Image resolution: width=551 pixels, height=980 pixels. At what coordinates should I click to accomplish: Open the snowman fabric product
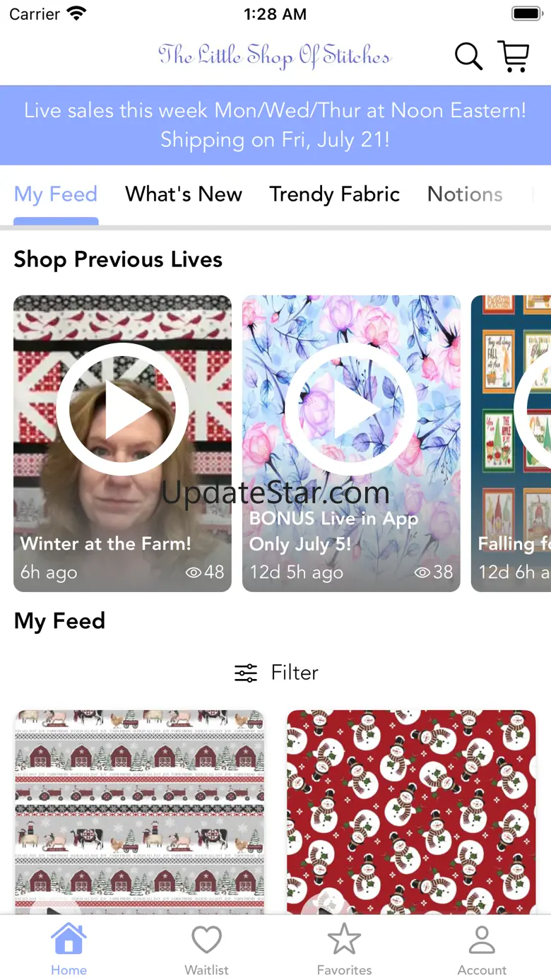(411, 811)
